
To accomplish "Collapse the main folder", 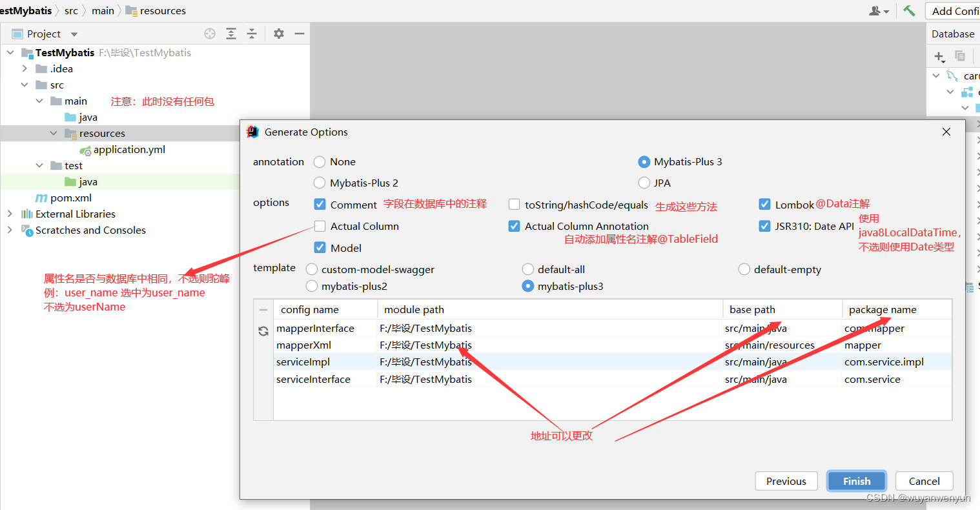I will (39, 101).
